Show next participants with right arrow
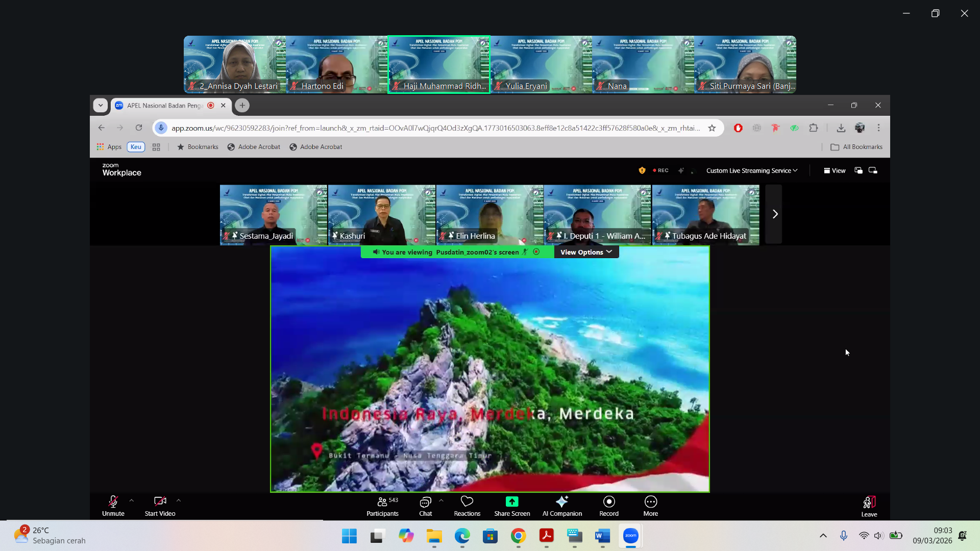Screen dimensions: 980x551 coord(774,214)
